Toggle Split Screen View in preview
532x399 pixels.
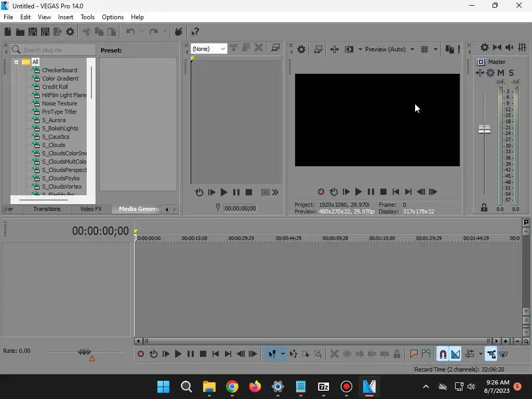pyautogui.click(x=349, y=49)
